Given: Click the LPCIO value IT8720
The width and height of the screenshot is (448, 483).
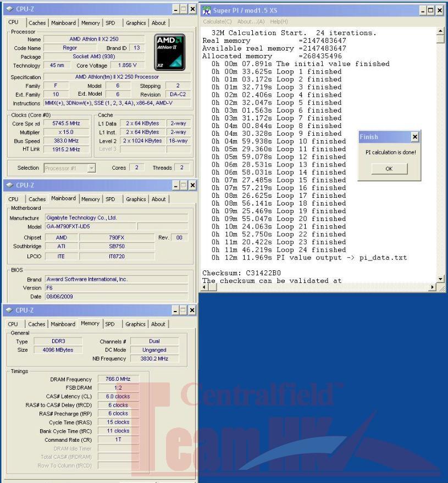Looking at the screenshot, I should [117, 256].
